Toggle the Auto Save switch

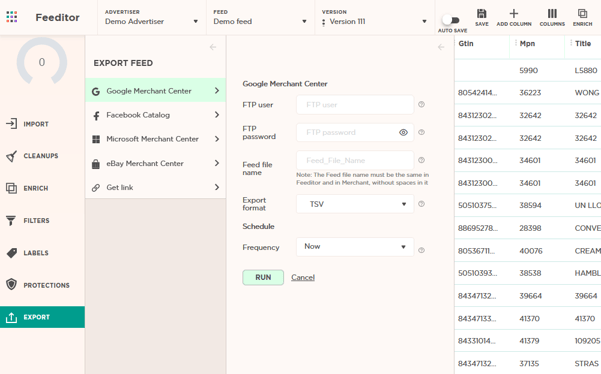[x=451, y=20]
